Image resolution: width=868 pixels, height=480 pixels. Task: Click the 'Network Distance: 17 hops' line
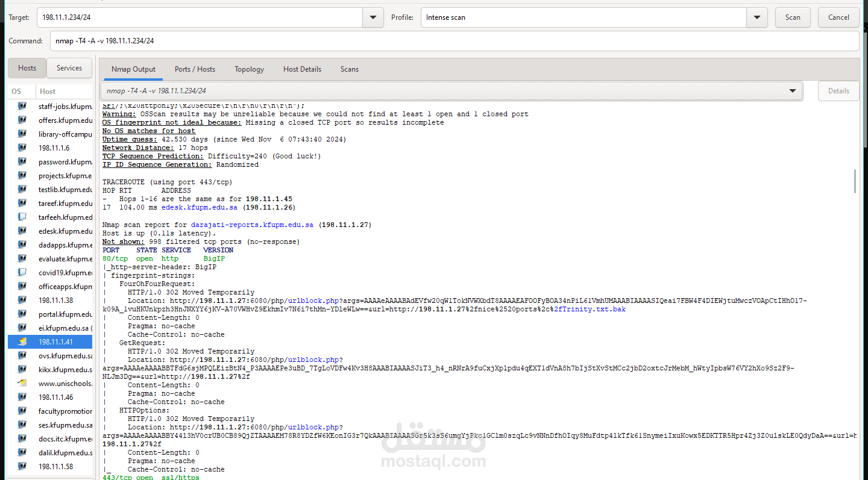(x=155, y=148)
